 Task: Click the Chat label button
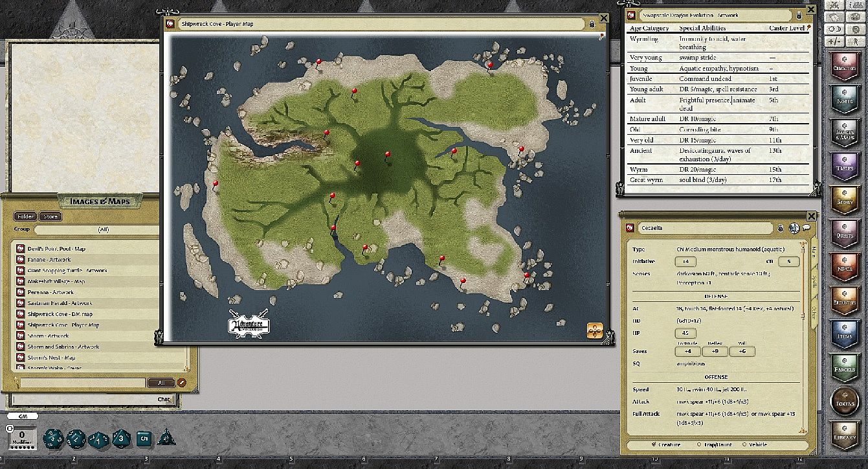[164, 399]
